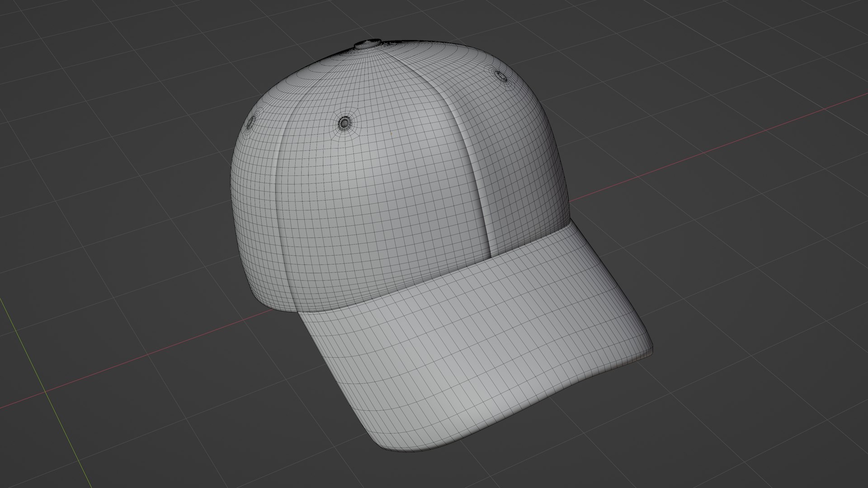Click the eyelet on the cap's right panel
Image resolution: width=868 pixels, height=488 pixels.
[500, 75]
